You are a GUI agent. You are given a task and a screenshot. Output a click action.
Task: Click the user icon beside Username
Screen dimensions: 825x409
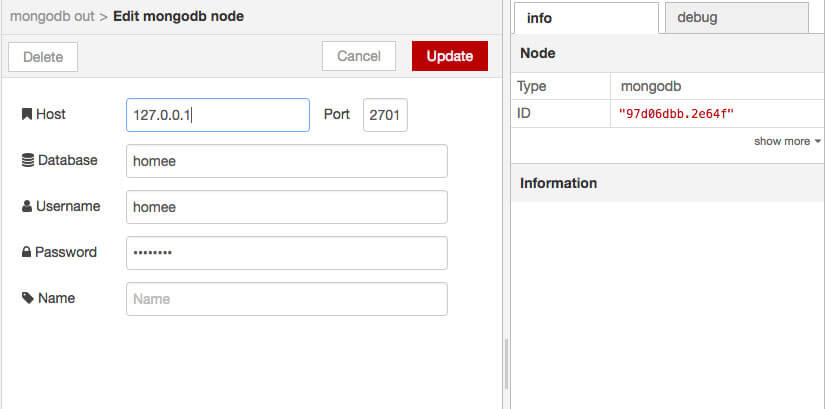coord(27,206)
